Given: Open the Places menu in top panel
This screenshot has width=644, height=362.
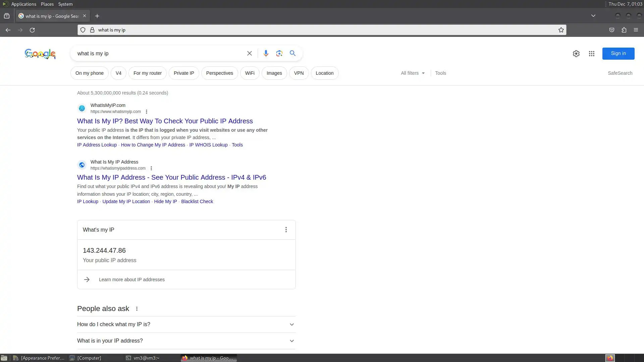Looking at the screenshot, I should pos(47,4).
